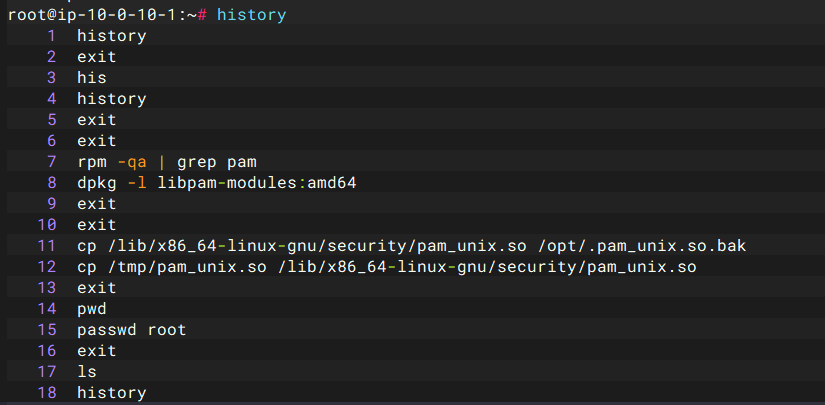Click the 'cp' command on line 11
825x405 pixels.
coord(87,246)
